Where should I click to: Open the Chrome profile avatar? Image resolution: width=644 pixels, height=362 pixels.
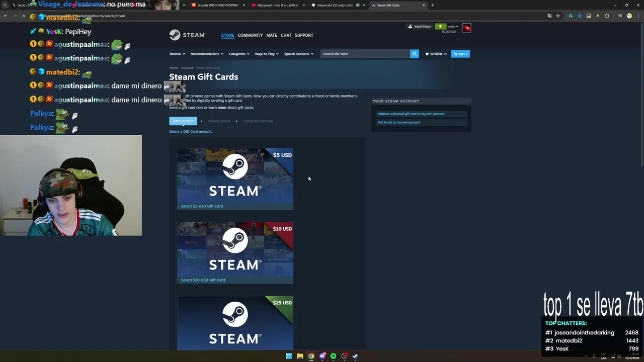pos(629,16)
